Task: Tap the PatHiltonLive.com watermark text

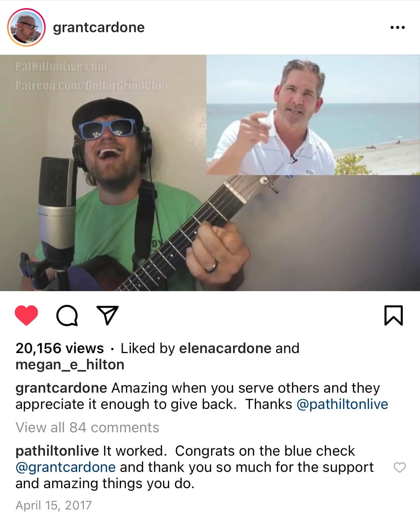Action: point(61,66)
